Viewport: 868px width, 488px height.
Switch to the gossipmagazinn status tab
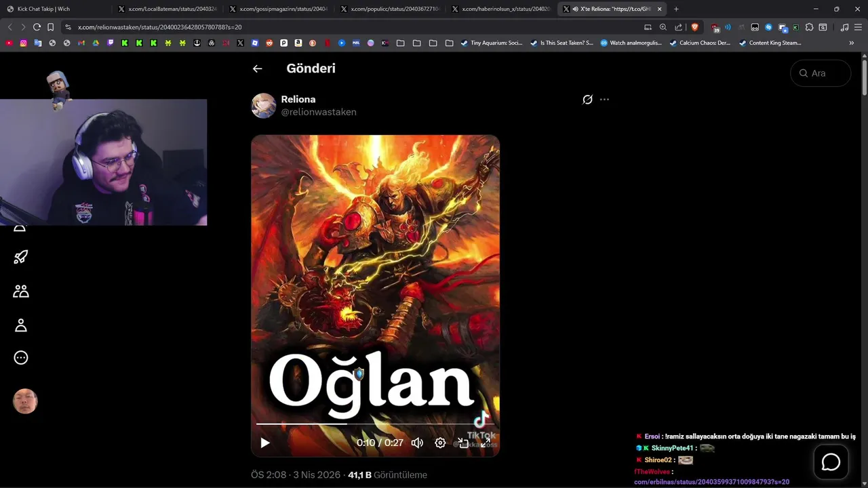pos(278,9)
